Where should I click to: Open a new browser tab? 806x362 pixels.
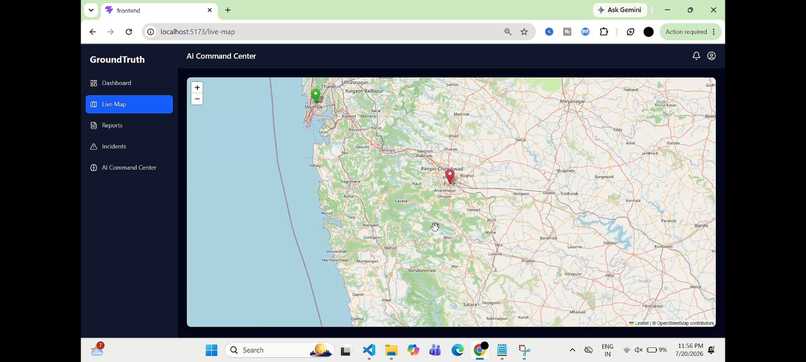click(x=228, y=10)
